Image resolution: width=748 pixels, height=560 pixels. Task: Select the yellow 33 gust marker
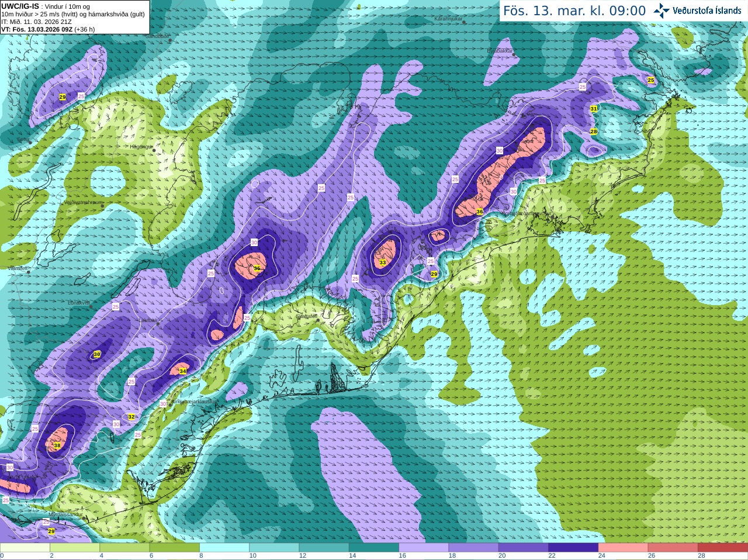tap(383, 262)
